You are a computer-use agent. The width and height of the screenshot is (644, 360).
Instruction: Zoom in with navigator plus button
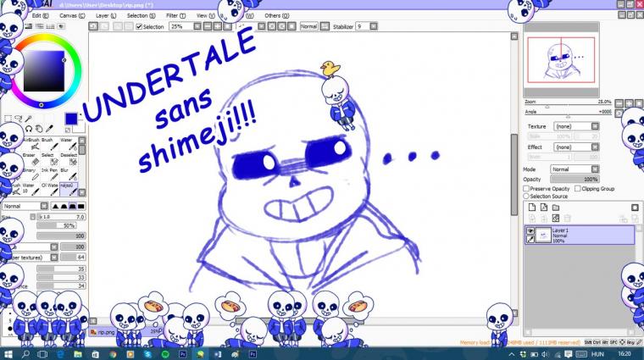point(629,103)
